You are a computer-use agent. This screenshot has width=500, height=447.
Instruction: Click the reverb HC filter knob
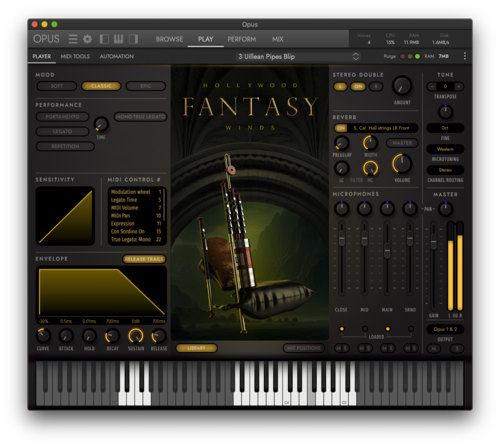point(370,168)
